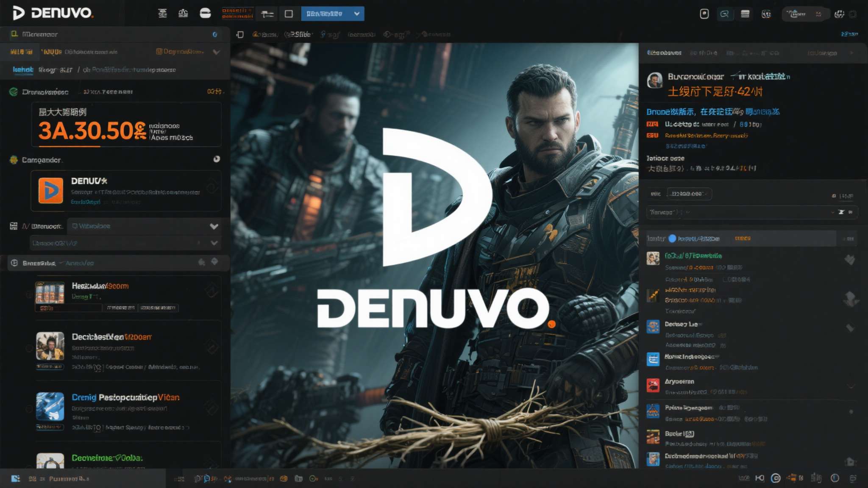Image resolution: width=868 pixels, height=488 pixels.
Task: Click the globe icon in the top-right toolbar
Action: click(x=766, y=14)
